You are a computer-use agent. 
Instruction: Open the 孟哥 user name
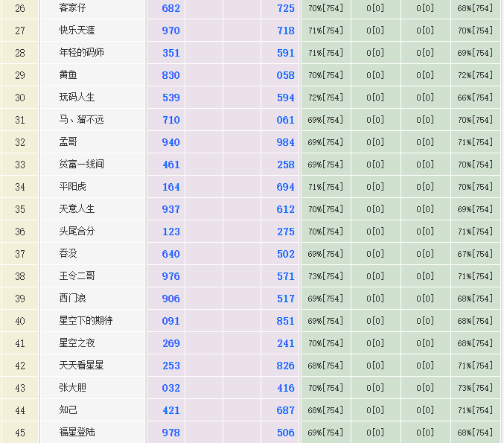click(68, 141)
